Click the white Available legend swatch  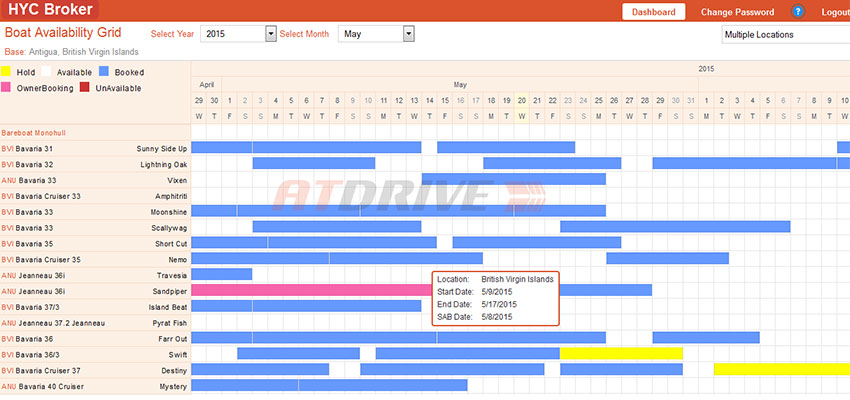click(x=46, y=72)
